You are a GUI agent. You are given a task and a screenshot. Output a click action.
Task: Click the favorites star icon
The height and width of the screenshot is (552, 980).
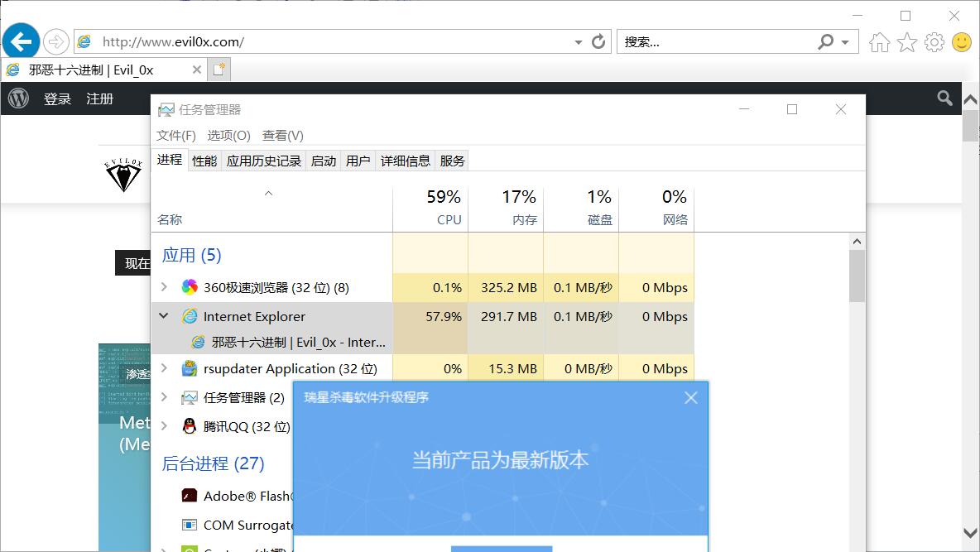pos(907,42)
